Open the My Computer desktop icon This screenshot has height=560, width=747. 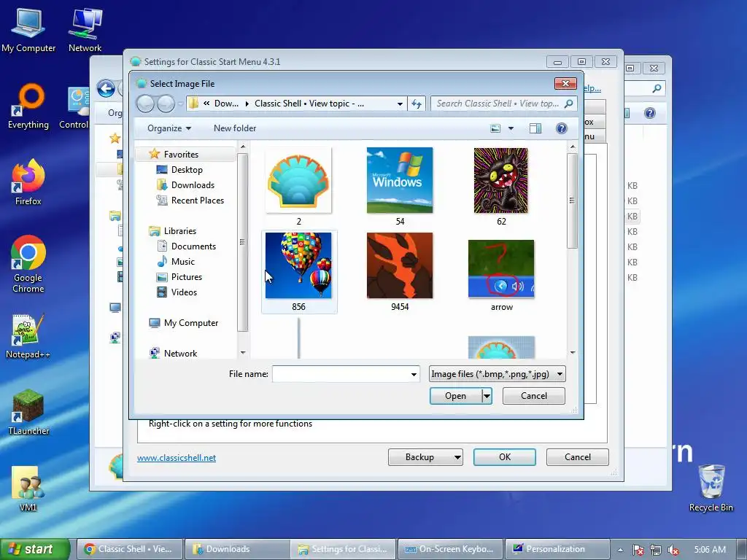28,29
